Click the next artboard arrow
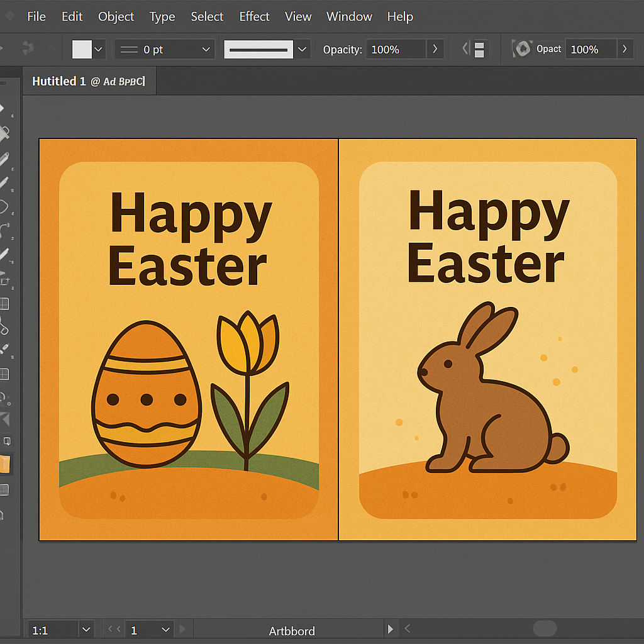This screenshot has width=644, height=644. pos(183,629)
